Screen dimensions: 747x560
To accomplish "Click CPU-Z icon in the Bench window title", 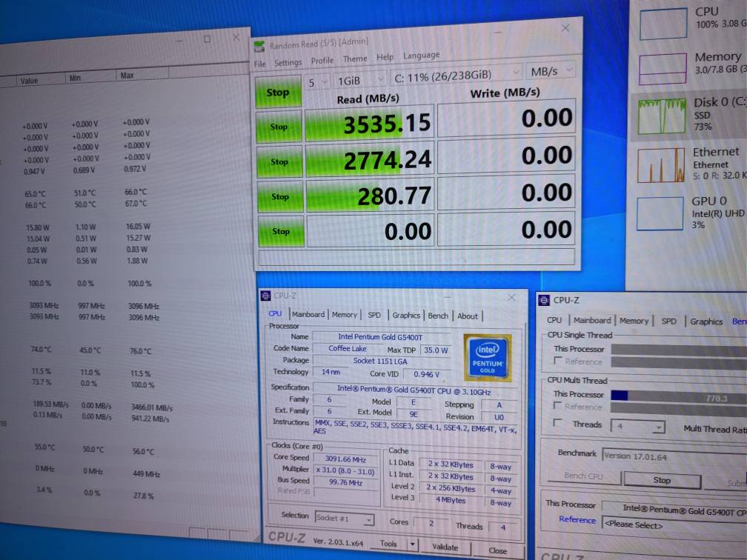I will (545, 300).
